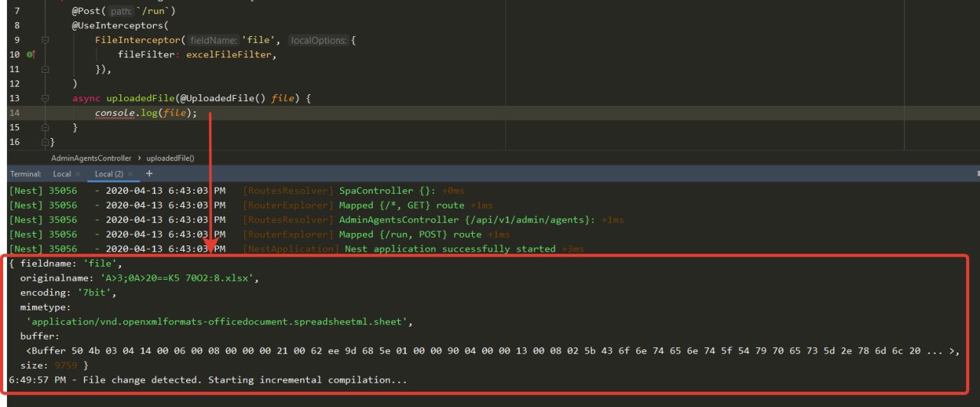Click uploadedFile() breadcrumb item
The image size is (980, 407).
coord(170,158)
